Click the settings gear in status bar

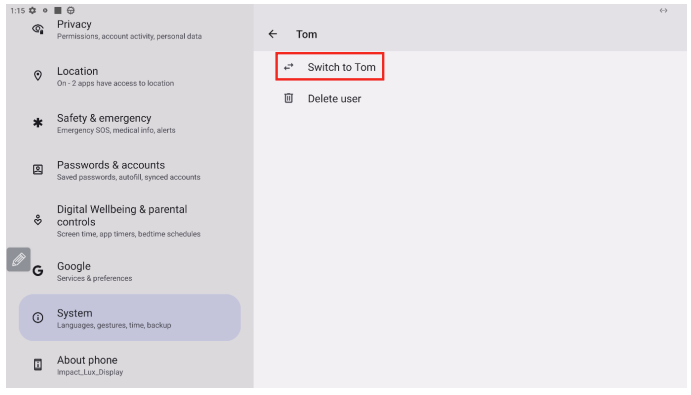[32, 10]
